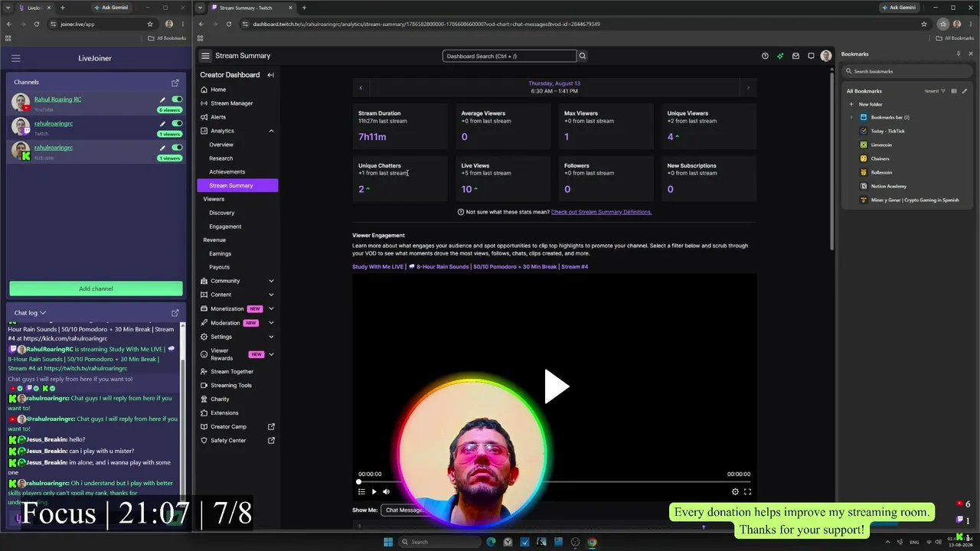Open Safety Center external link
980x551 pixels.
coord(271,440)
